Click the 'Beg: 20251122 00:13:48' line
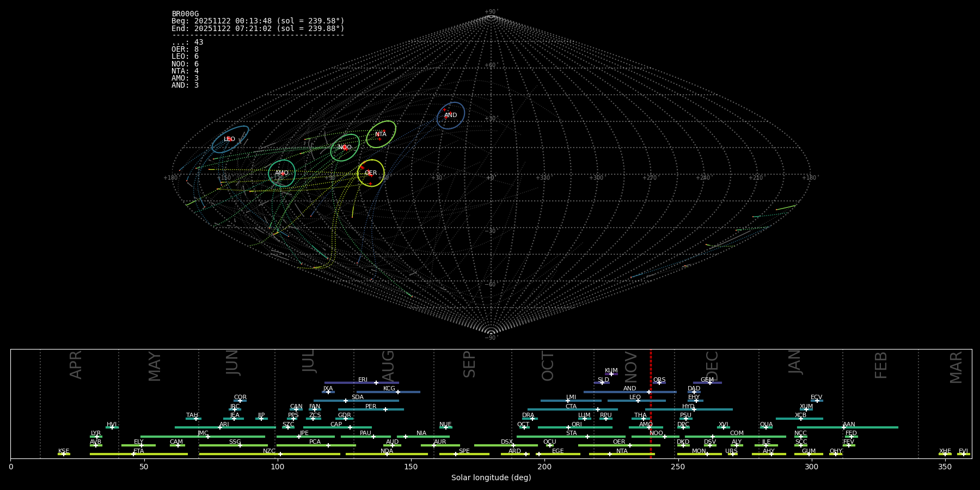Screen dimensions: 980x490 pyautogui.click(x=258, y=21)
